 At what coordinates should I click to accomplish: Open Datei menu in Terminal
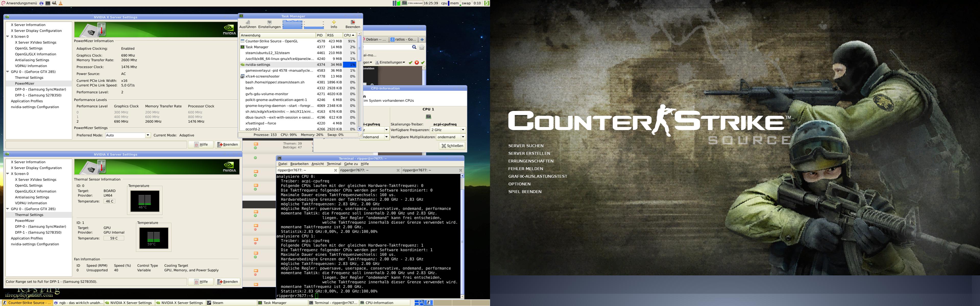click(283, 164)
